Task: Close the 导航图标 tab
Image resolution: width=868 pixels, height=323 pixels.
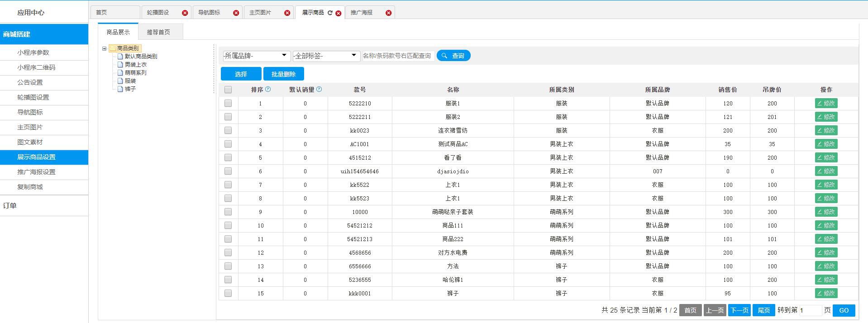Action: coord(236,13)
